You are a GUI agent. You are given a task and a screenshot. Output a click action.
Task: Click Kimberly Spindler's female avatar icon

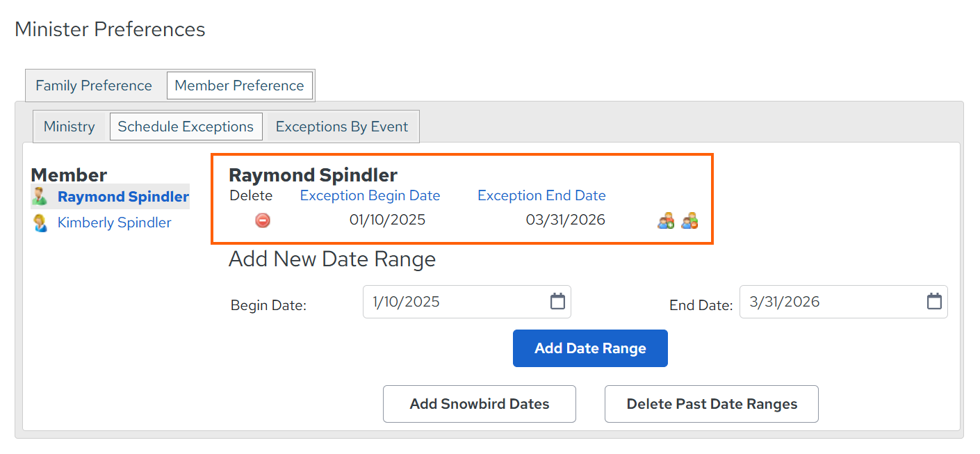pos(40,222)
